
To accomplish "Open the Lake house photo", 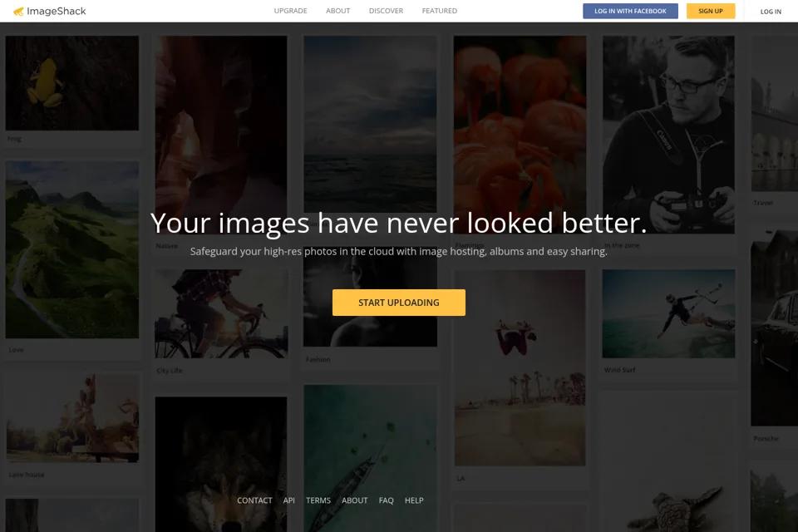I will tap(71, 418).
